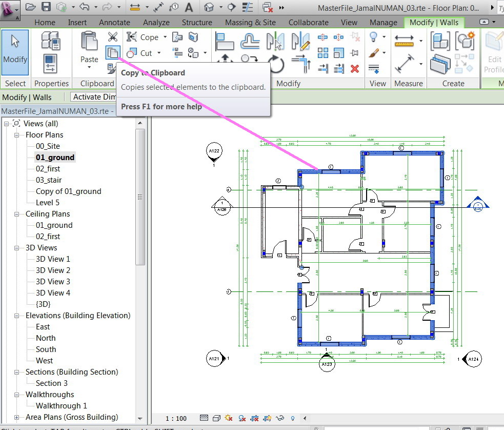Open the Annotate ribbon tab
The image size is (504, 430).
[x=114, y=23]
